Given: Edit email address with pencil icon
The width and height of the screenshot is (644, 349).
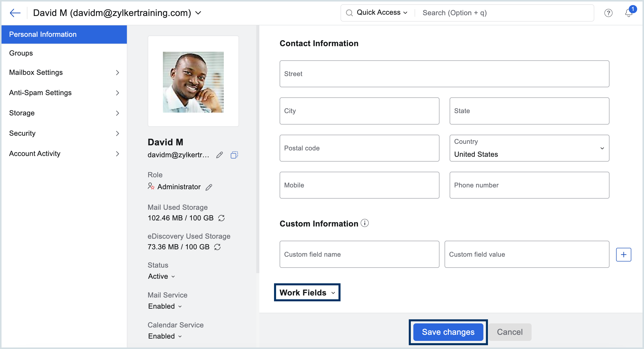Looking at the screenshot, I should point(219,155).
